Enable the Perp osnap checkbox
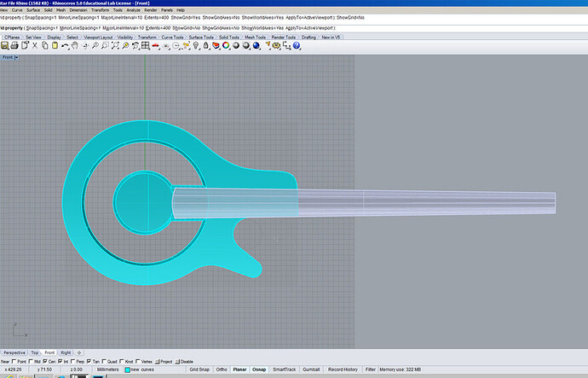The image size is (588, 378). coord(72,362)
